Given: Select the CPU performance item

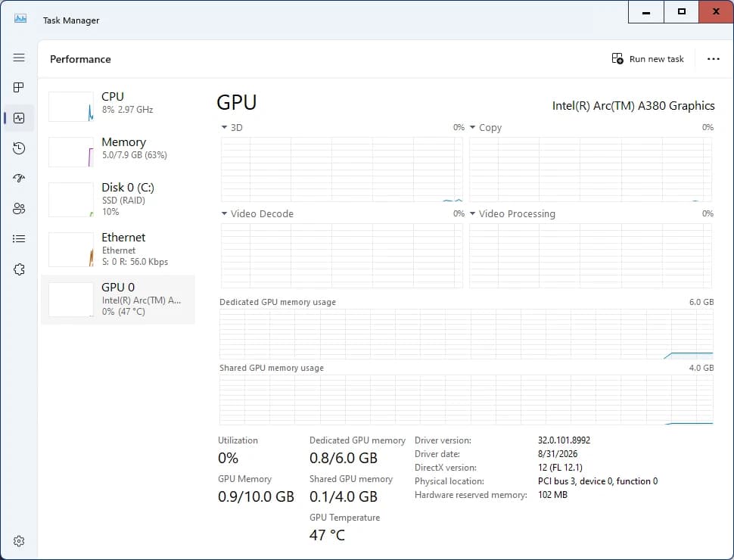Looking at the screenshot, I should [118, 106].
